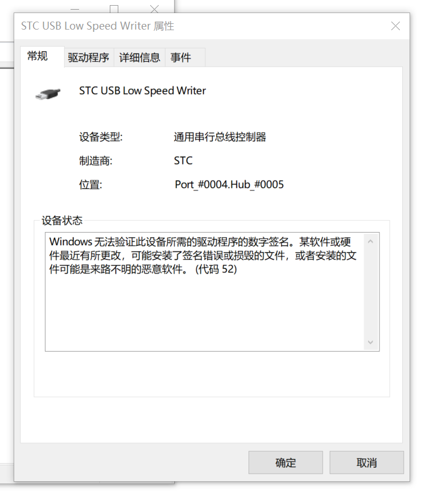
Task: Close the STC USB Low Speed Writer properties dialog
Action: (x=395, y=26)
